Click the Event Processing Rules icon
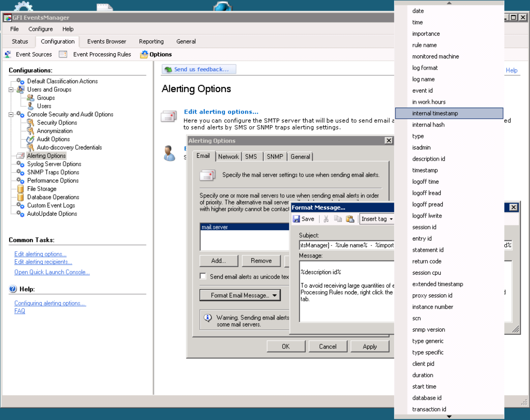The image size is (530, 420). (x=63, y=54)
